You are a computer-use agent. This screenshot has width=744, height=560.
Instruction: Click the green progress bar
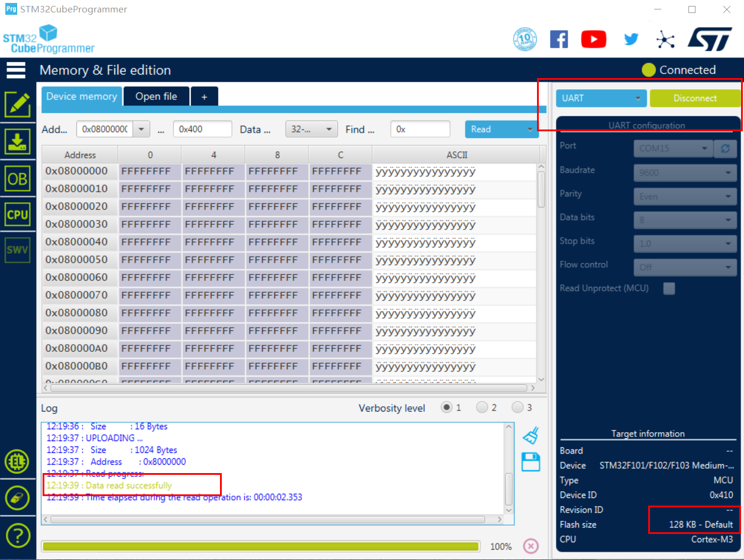coord(261,546)
